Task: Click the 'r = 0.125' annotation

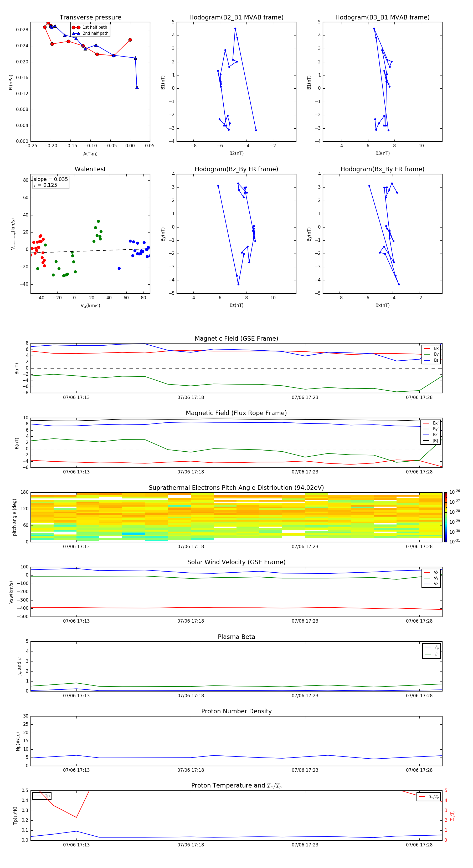Action: (x=45, y=185)
